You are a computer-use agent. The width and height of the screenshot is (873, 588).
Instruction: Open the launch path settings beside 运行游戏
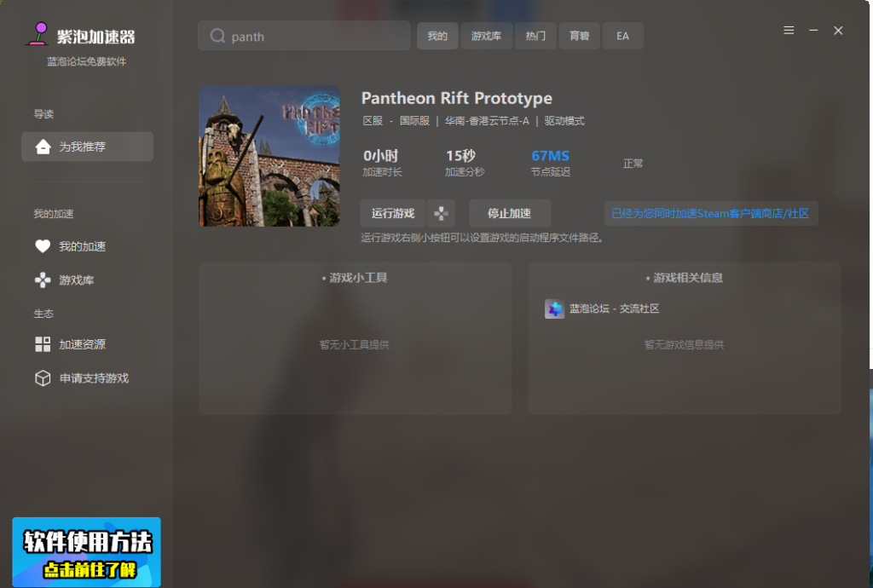pyautogui.click(x=441, y=213)
